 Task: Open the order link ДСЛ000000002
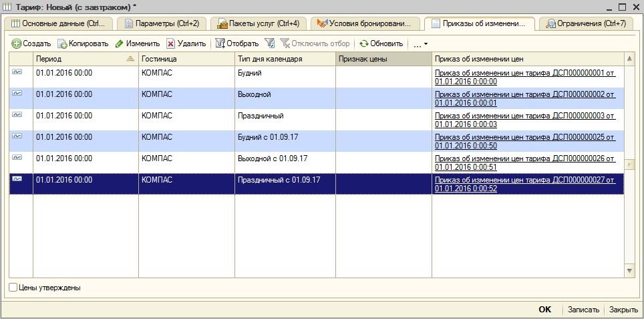525,98
